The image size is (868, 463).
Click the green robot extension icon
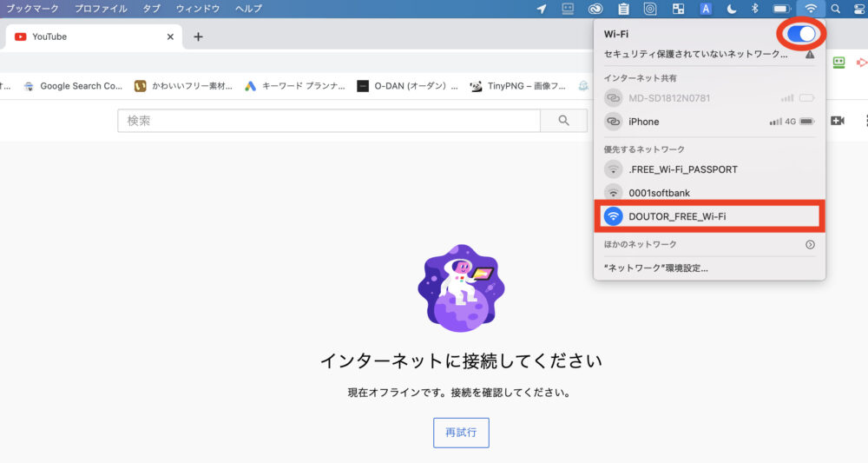point(838,63)
